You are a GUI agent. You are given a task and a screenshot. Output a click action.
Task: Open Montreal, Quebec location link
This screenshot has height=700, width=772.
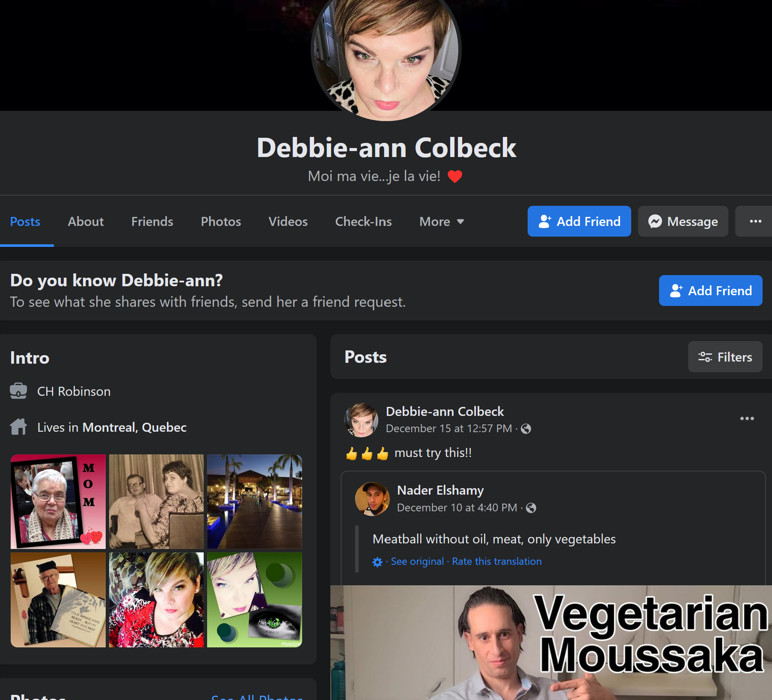134,427
